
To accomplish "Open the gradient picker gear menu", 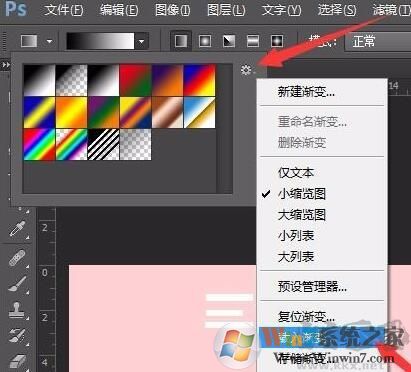I will click(x=247, y=70).
